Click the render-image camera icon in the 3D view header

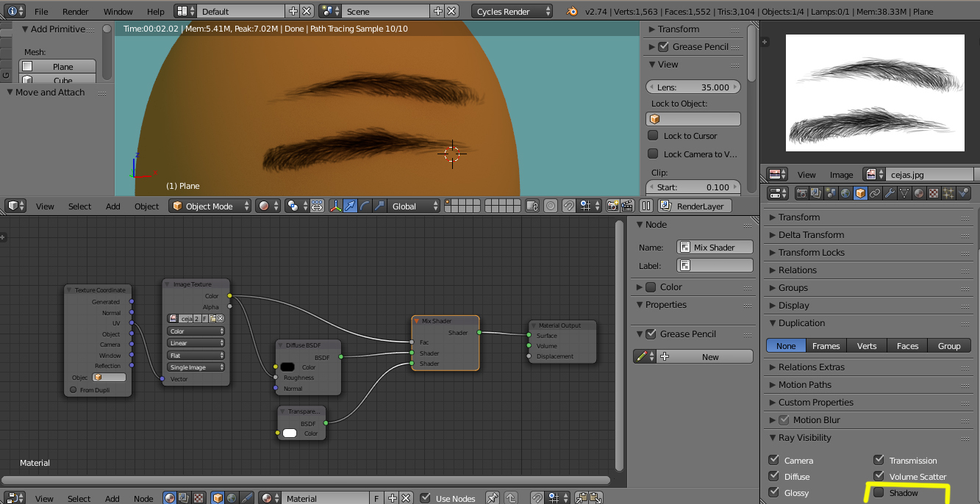pos(613,206)
